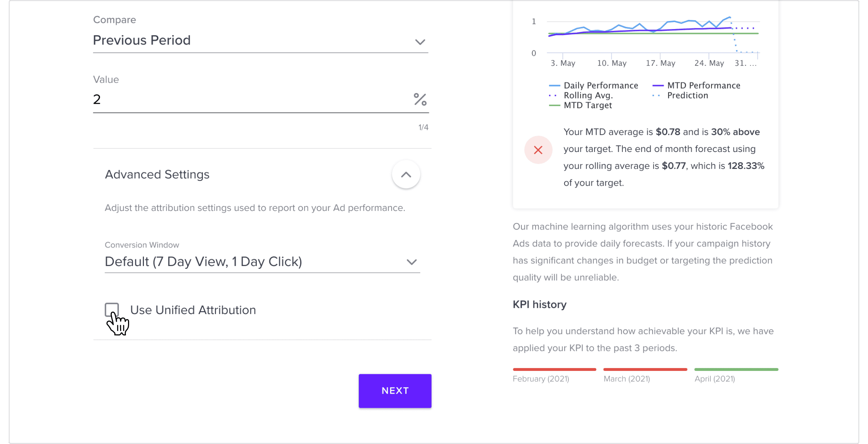Viewport: 868px width, 444px height.
Task: Click the Advanced Settings heading
Action: tap(157, 174)
